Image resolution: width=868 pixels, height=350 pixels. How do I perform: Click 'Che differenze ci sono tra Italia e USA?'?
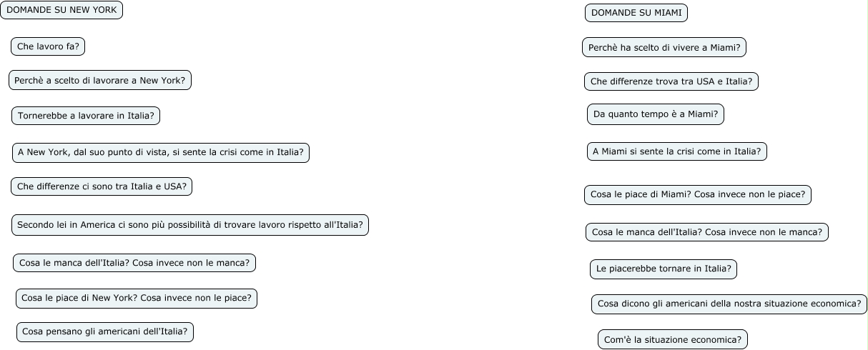point(102,186)
